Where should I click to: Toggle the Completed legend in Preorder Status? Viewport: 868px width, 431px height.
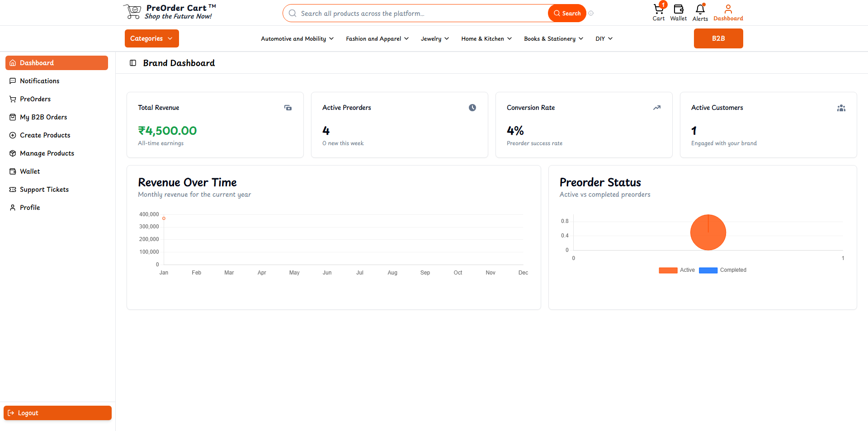(722, 270)
